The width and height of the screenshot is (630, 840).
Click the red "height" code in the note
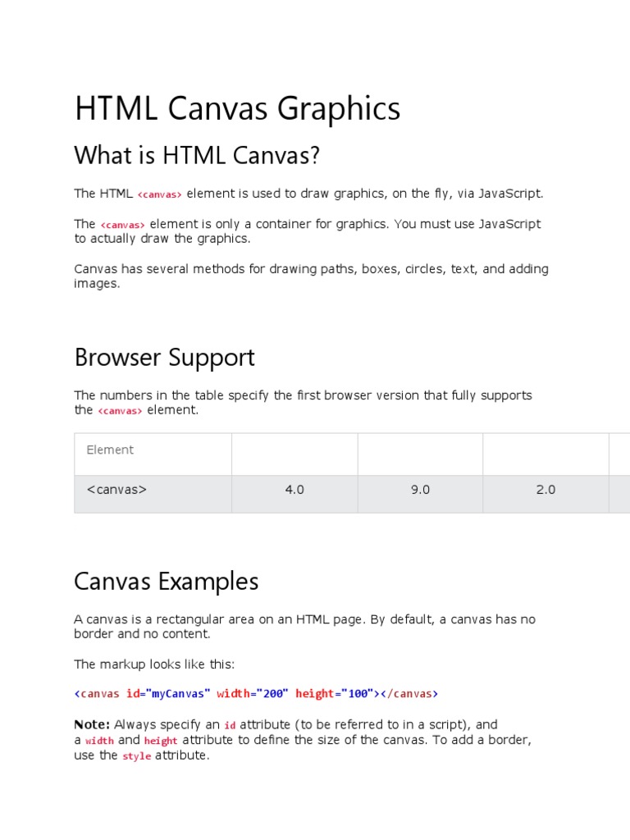point(161,741)
